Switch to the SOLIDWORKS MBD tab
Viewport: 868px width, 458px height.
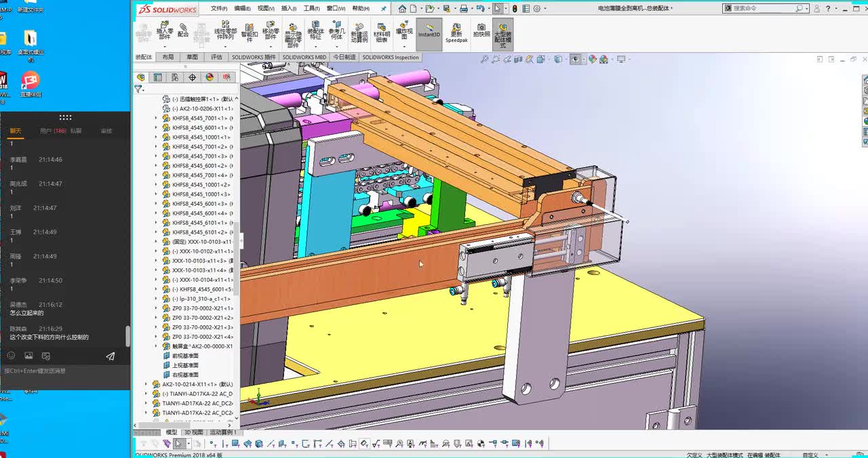tap(304, 58)
